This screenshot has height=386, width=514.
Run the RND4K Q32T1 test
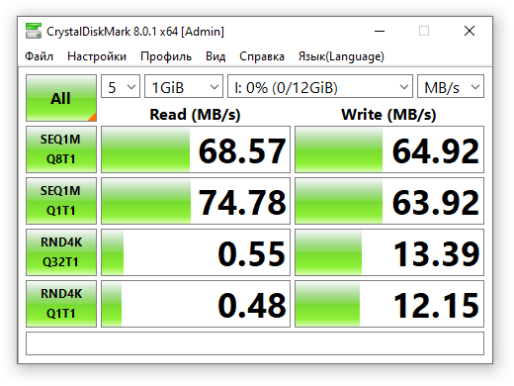pyautogui.click(x=61, y=252)
